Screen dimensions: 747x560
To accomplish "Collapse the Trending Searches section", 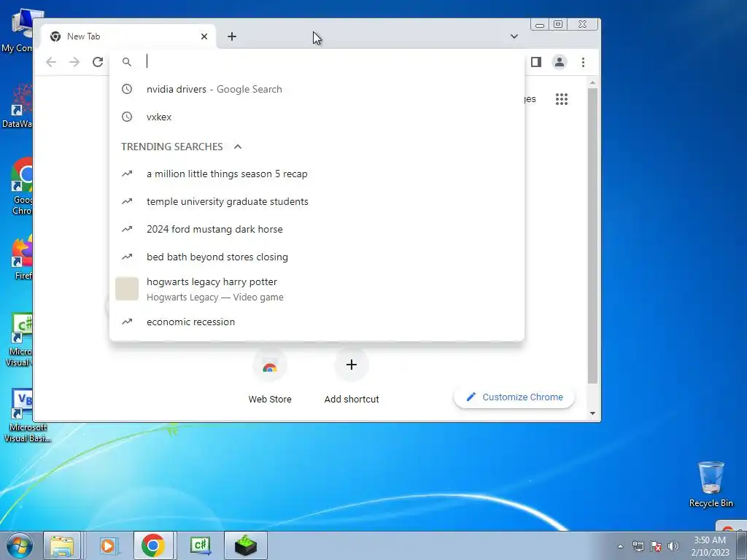I will coord(238,147).
